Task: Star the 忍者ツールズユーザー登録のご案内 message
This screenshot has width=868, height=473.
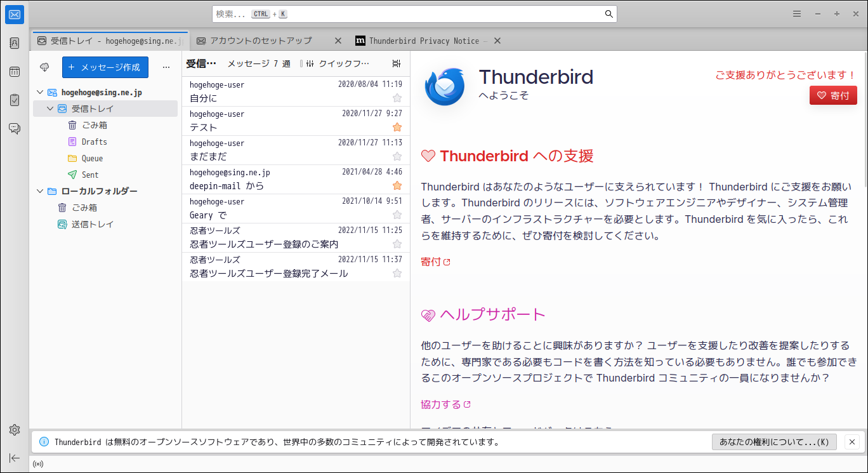Action: [397, 244]
